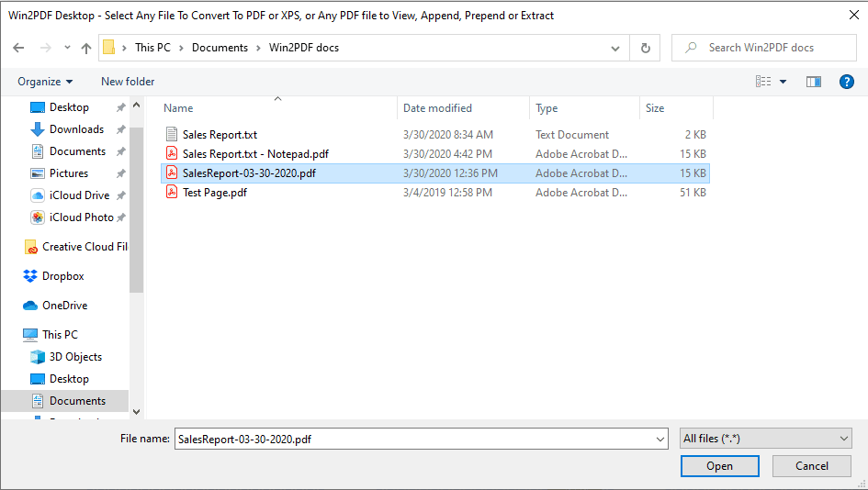
Task: Select the file Sales Report.txt
Action: [x=220, y=135]
